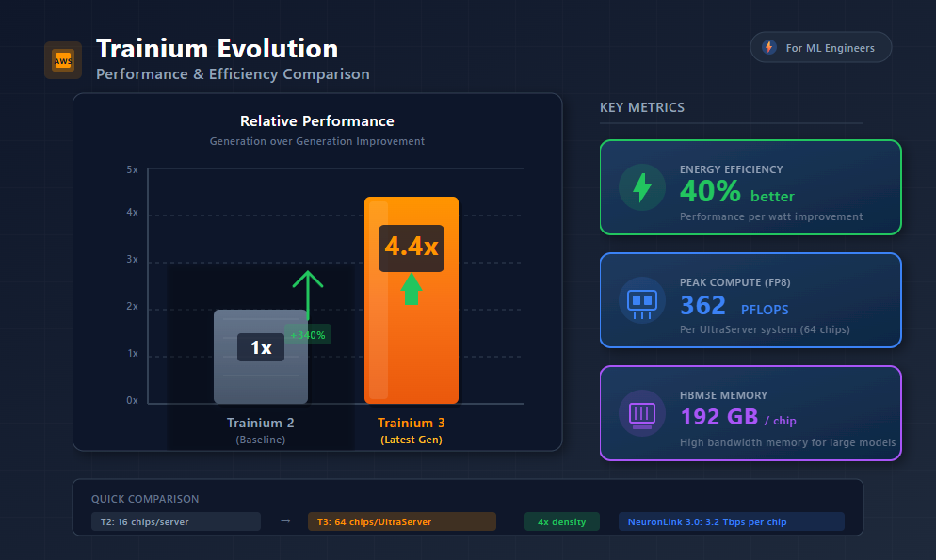This screenshot has width=936, height=560.
Task: Click the 192 GB memory value
Action: (x=719, y=417)
